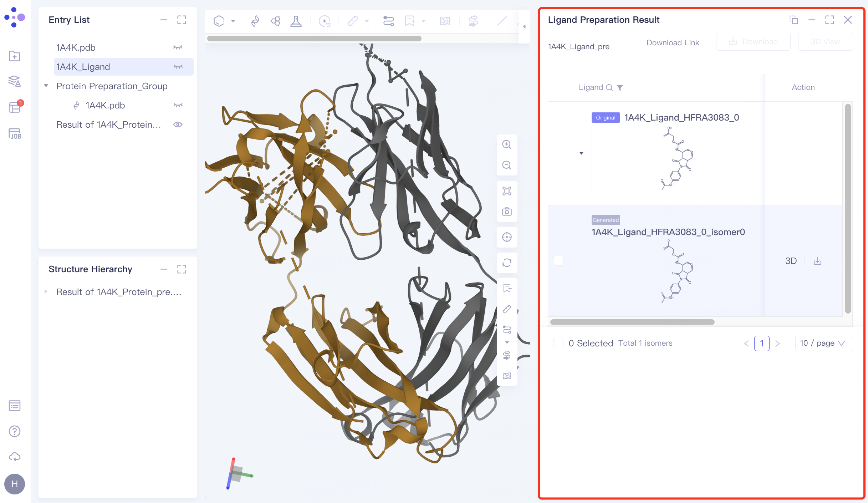Click the Download Link text
The width and height of the screenshot is (868, 503).
pyautogui.click(x=673, y=42)
